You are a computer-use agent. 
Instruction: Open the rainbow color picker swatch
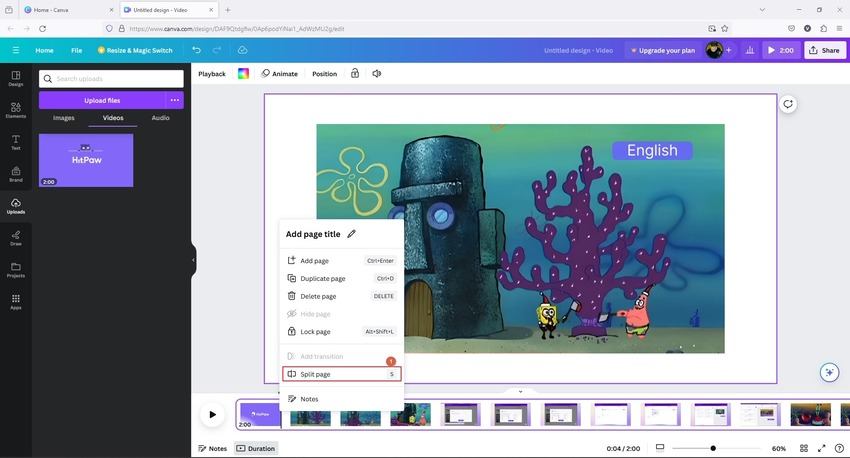click(x=243, y=73)
